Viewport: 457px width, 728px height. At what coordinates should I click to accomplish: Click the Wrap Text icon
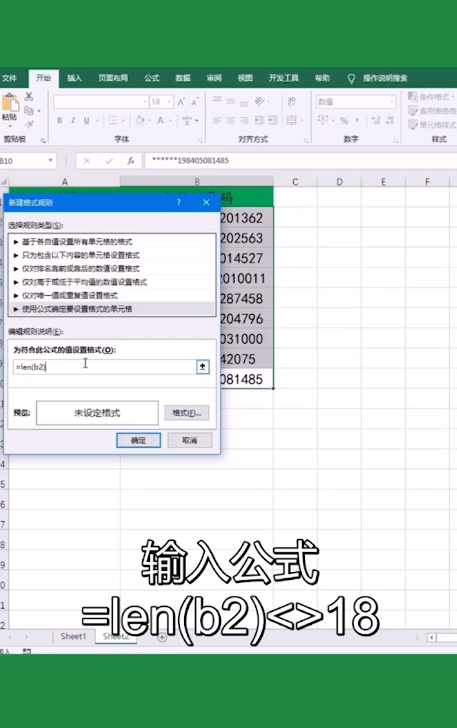[292, 101]
